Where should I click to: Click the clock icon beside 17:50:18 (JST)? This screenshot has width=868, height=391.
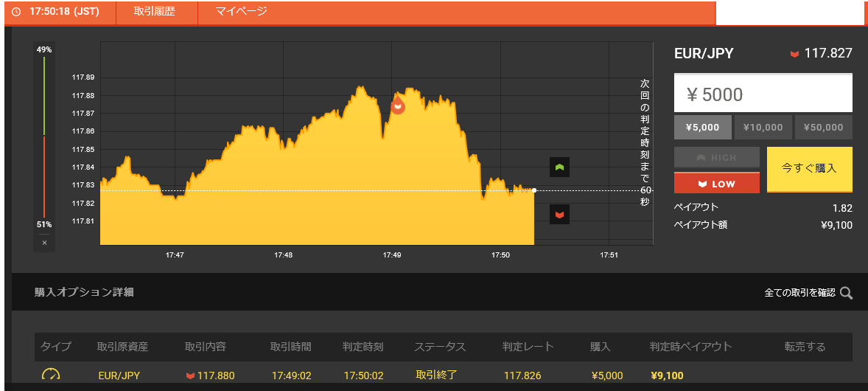click(x=16, y=13)
